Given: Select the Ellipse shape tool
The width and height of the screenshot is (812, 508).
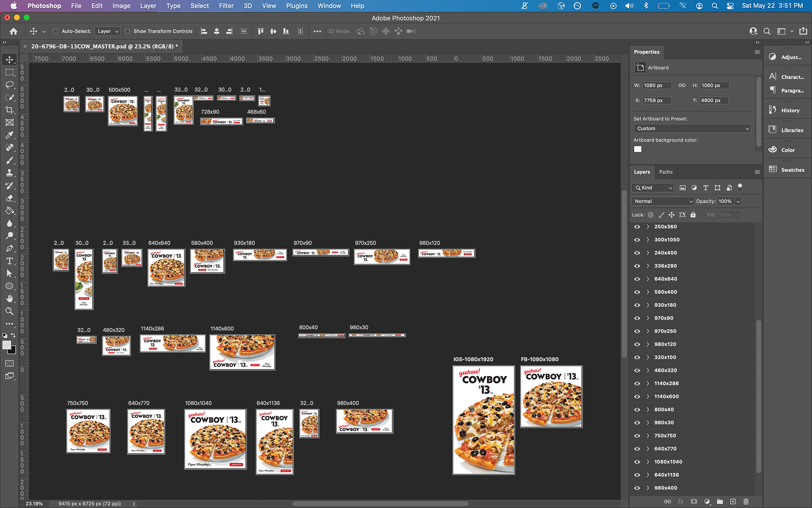Looking at the screenshot, I should point(9,286).
